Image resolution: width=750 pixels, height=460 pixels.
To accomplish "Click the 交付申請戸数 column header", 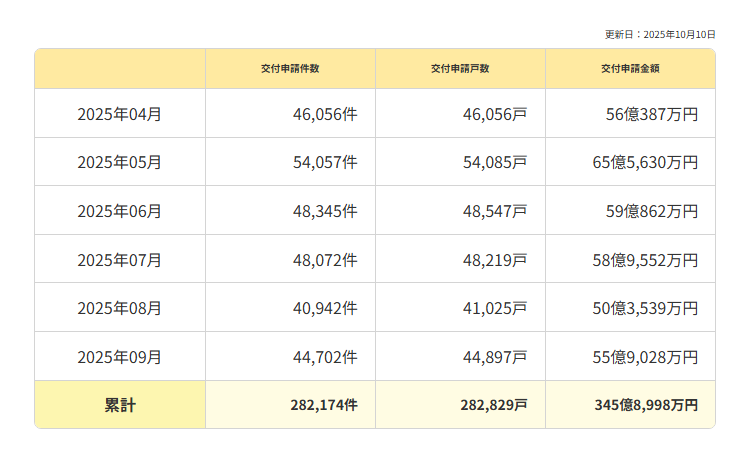I will click(x=460, y=69).
